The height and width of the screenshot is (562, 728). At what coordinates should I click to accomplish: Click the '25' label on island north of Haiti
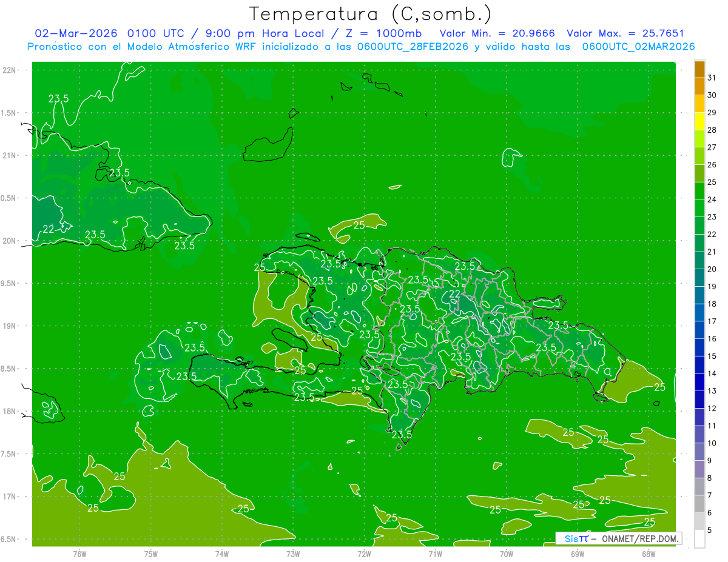tap(359, 225)
